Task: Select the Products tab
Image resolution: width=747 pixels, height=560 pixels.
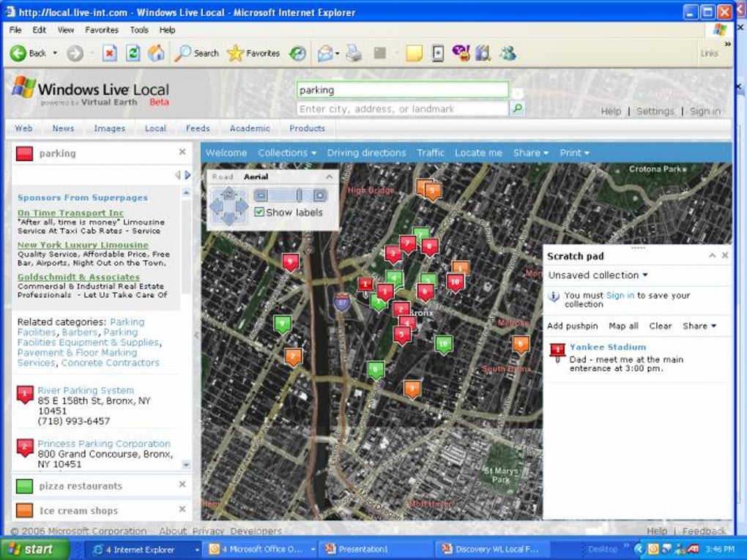Action: click(x=307, y=128)
